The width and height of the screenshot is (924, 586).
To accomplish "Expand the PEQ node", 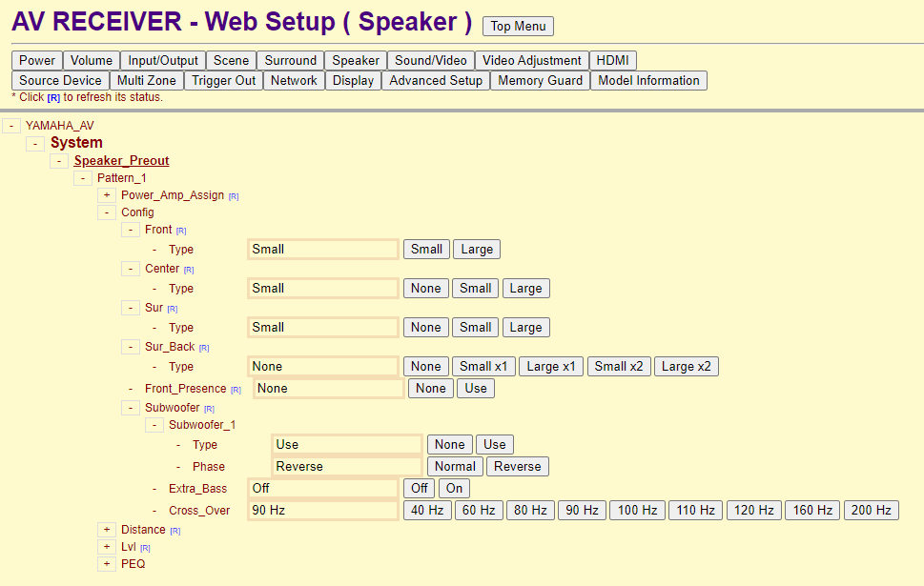I will 107,564.
